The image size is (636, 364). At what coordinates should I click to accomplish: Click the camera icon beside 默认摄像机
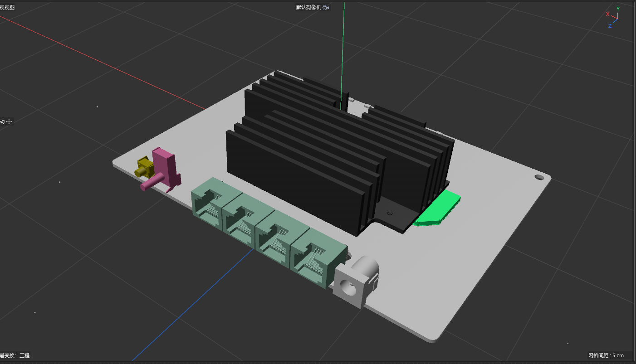326,7
